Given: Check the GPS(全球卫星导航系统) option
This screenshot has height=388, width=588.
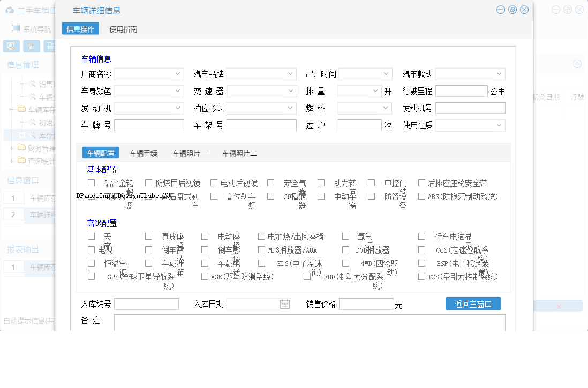Looking at the screenshot, I should pos(91,276).
